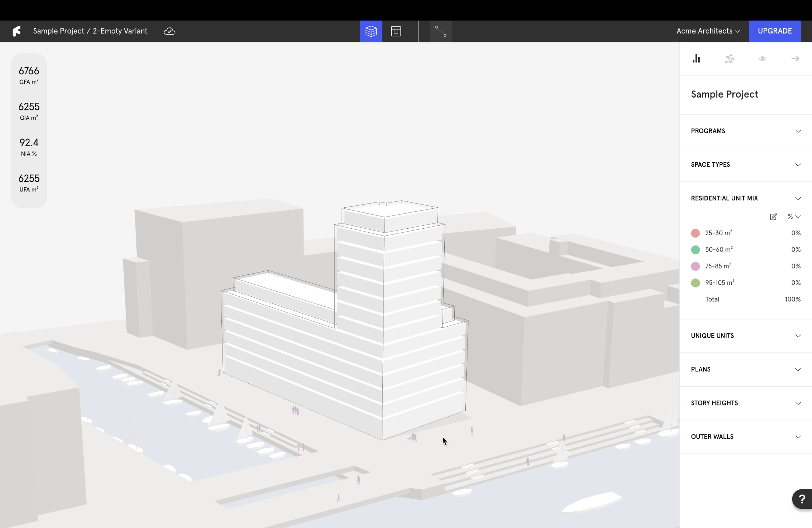Viewport: 812px width, 528px height.
Task: Open the Sample Project breadcrumb link
Action: point(59,31)
